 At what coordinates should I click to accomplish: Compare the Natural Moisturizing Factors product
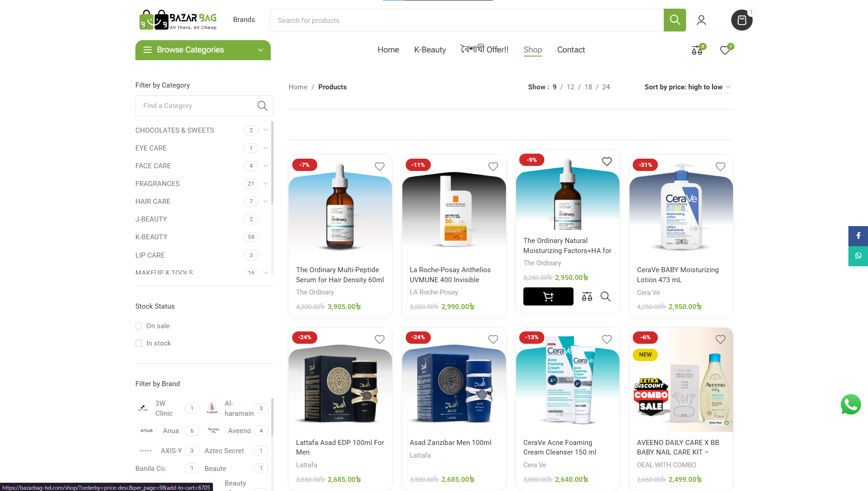click(x=587, y=297)
